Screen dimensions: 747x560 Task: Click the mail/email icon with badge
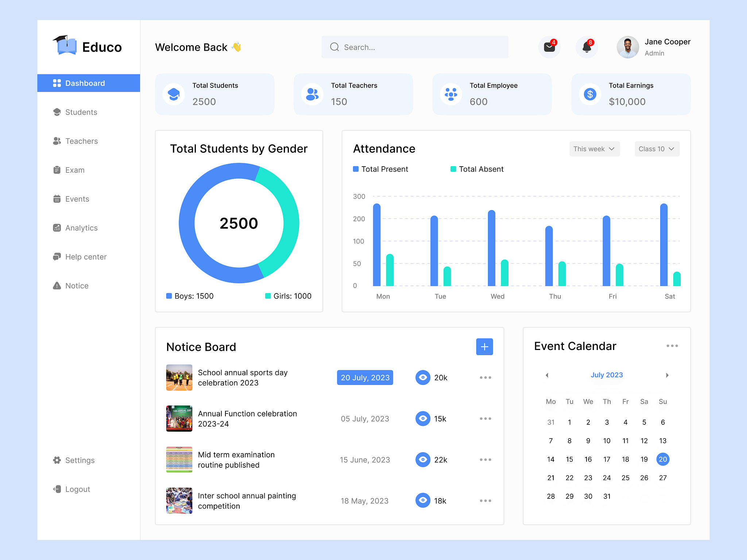click(550, 47)
